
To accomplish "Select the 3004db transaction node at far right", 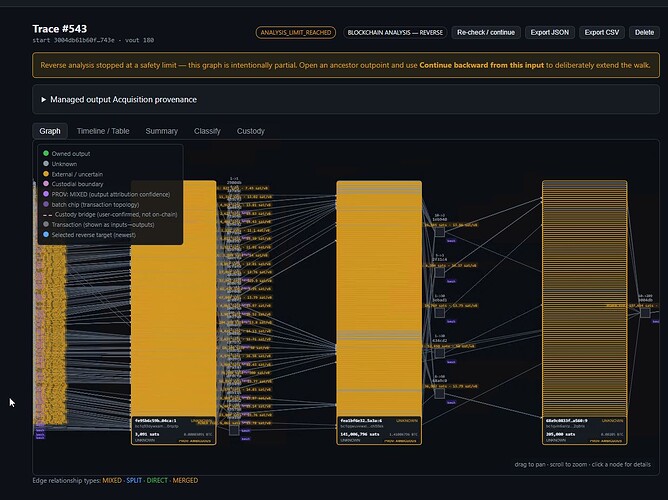I will [645, 313].
